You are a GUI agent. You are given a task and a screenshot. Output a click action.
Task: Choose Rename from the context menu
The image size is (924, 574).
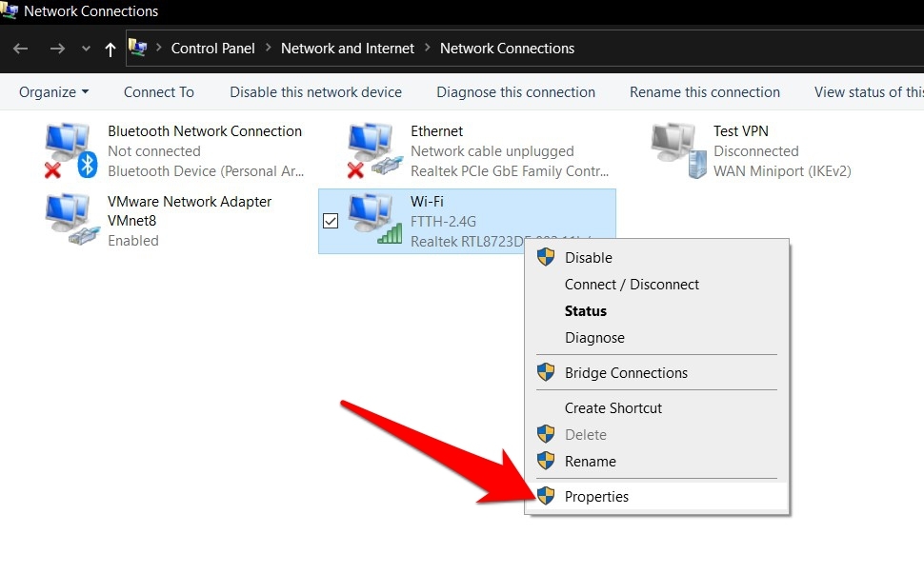[656, 461]
